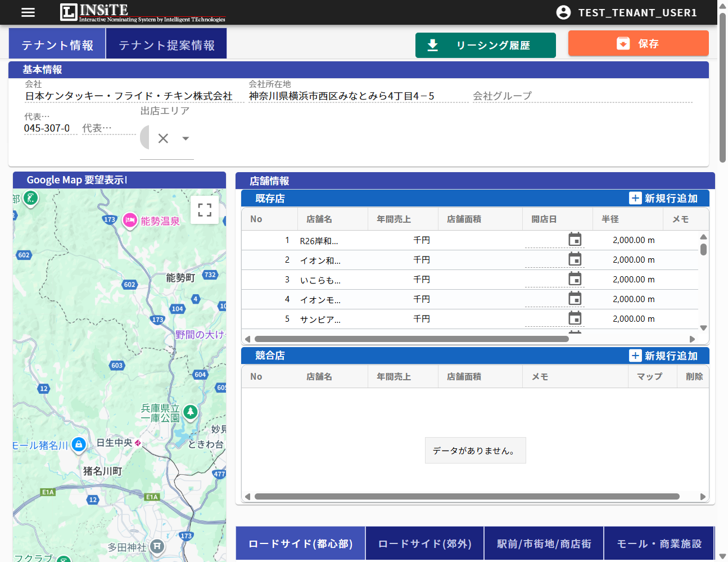The height and width of the screenshot is (562, 728).
Task: Open the 出店エリア dropdown arrow
Action: [x=186, y=138]
